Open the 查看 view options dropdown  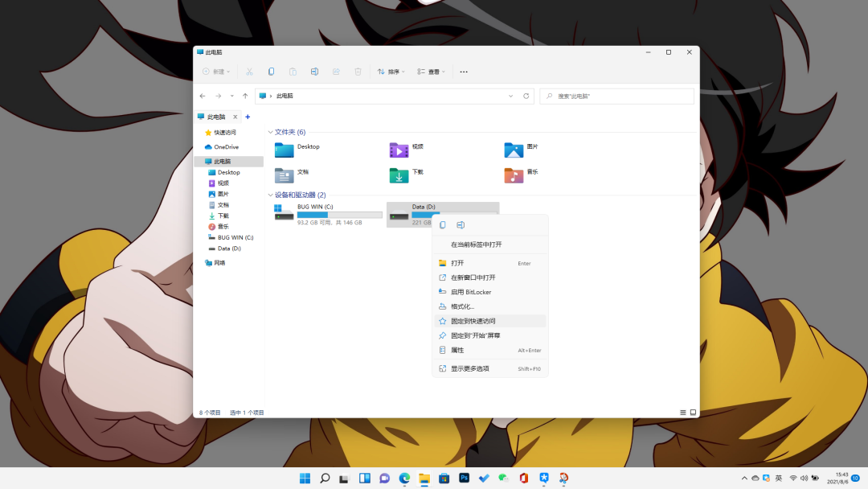click(429, 72)
